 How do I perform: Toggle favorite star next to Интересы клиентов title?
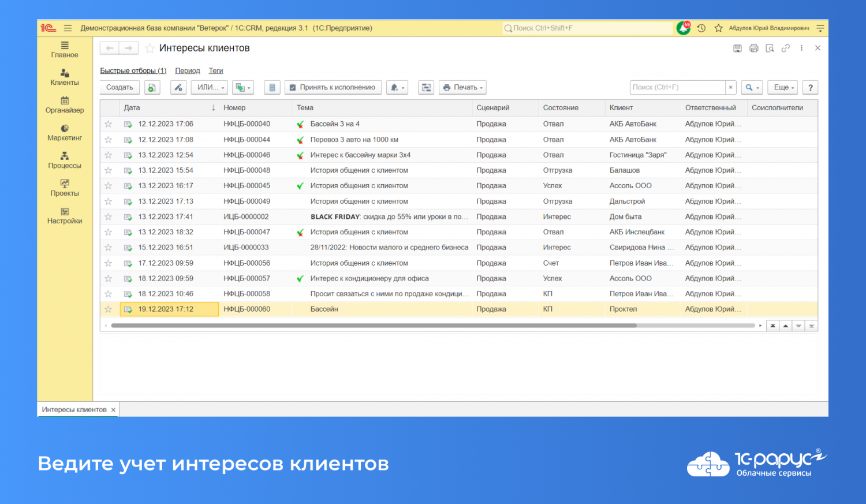(x=150, y=48)
